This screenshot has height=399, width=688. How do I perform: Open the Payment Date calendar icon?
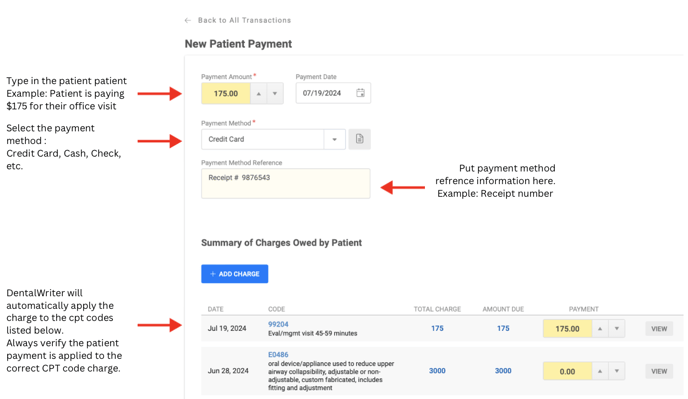360,93
